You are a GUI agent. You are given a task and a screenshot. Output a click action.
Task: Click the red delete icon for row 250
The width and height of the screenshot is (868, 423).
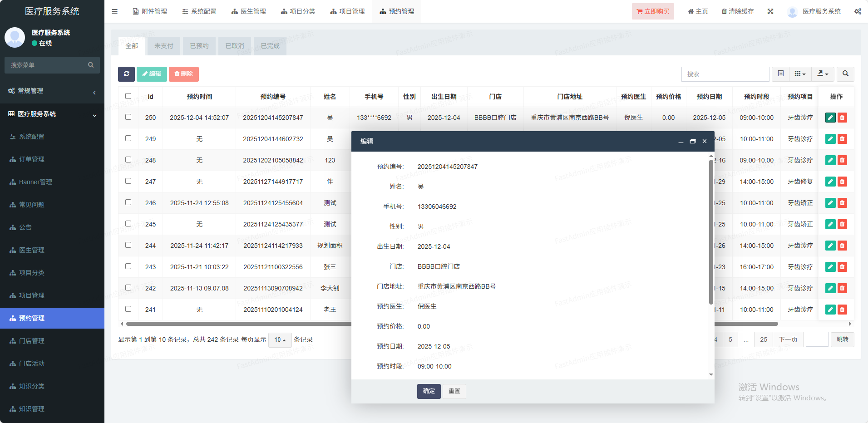coord(842,118)
